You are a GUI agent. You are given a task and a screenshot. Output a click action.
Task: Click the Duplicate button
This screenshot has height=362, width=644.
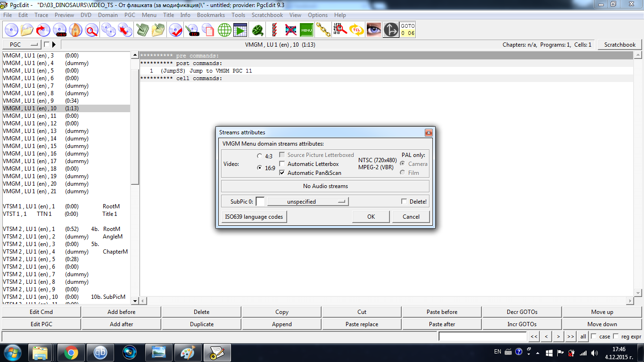(202, 324)
